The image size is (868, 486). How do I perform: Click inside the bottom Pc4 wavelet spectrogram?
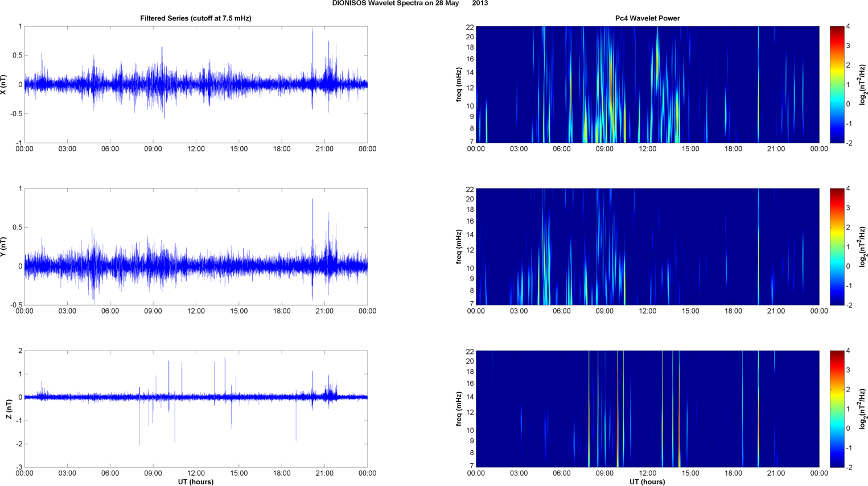[647, 409]
